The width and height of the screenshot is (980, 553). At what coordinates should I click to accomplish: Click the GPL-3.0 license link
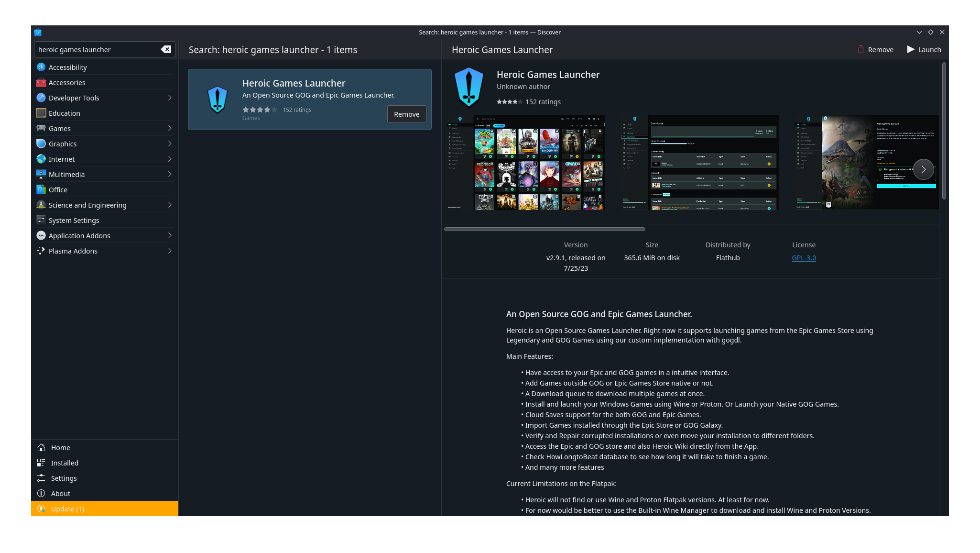pos(804,257)
